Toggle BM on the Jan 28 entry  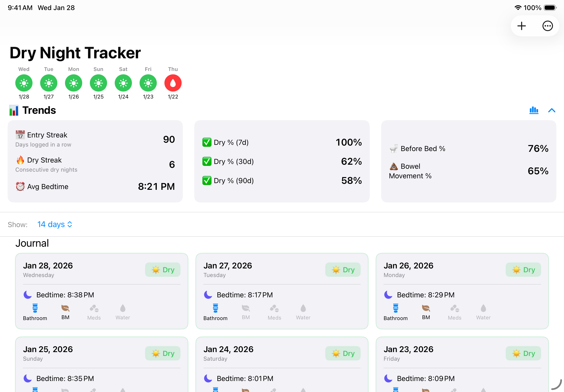pyautogui.click(x=65, y=312)
